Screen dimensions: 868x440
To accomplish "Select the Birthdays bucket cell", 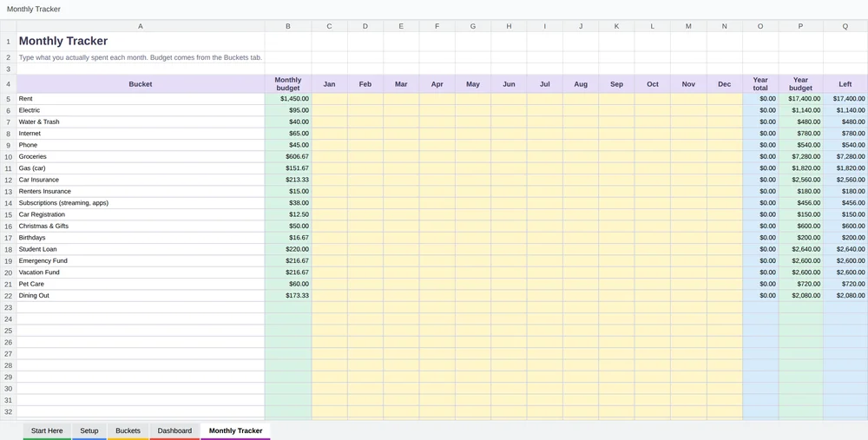I will 141,238.
